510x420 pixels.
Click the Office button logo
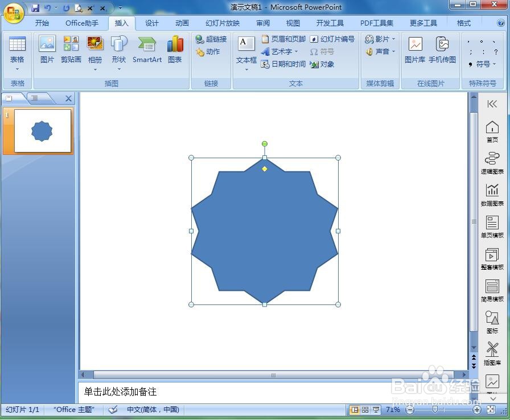[x=14, y=13]
